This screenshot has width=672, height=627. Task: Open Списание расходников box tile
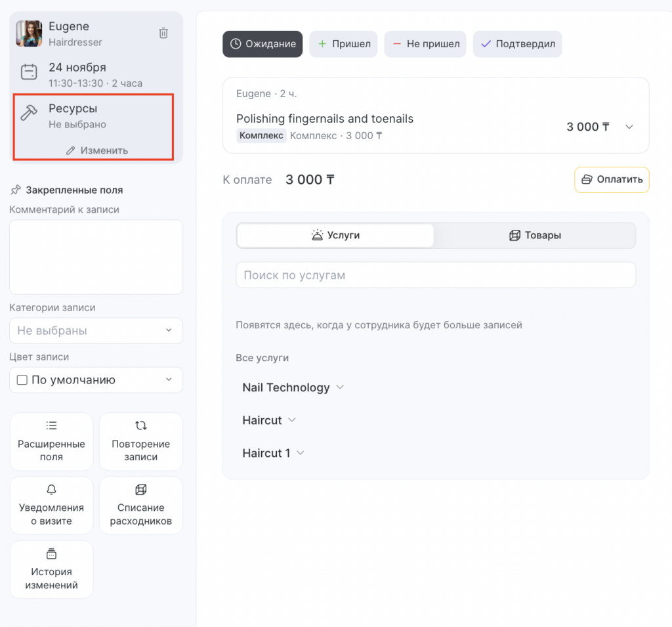click(140, 505)
